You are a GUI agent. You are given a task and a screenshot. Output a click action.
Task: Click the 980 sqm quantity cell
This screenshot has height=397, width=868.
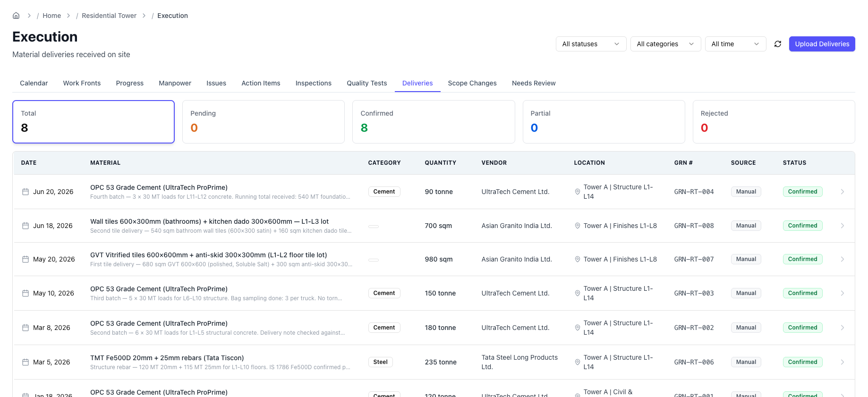pos(439,259)
